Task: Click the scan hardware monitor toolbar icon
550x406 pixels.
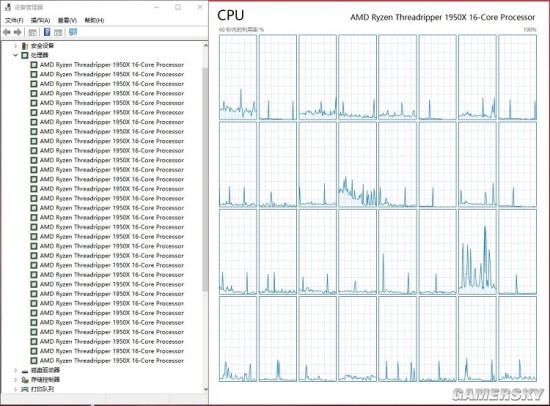Action: tap(73, 32)
